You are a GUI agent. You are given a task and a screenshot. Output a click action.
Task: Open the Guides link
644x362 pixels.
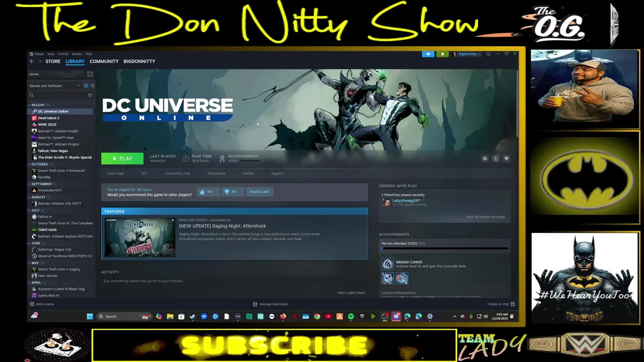[248, 173]
